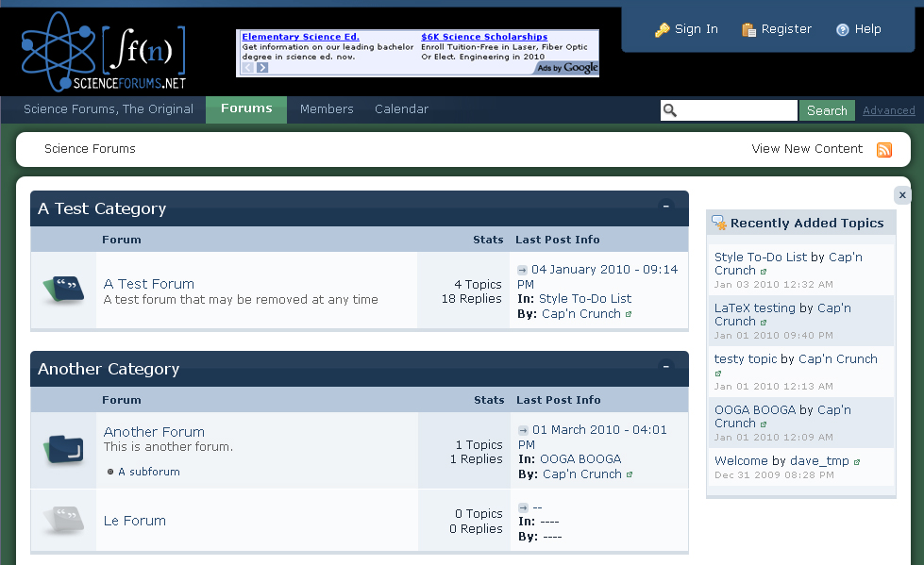The height and width of the screenshot is (565, 924).
Task: Click the A Test Forum speech-bubble icon
Action: (x=63, y=290)
